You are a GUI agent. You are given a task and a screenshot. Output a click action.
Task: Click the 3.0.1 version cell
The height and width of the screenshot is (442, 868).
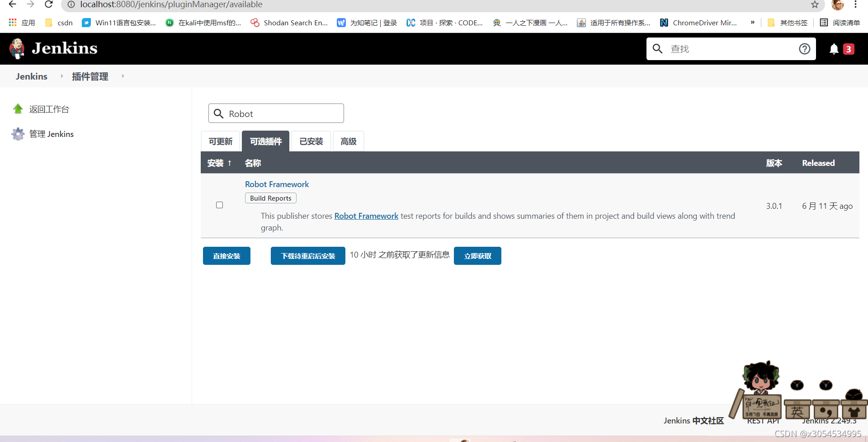774,206
